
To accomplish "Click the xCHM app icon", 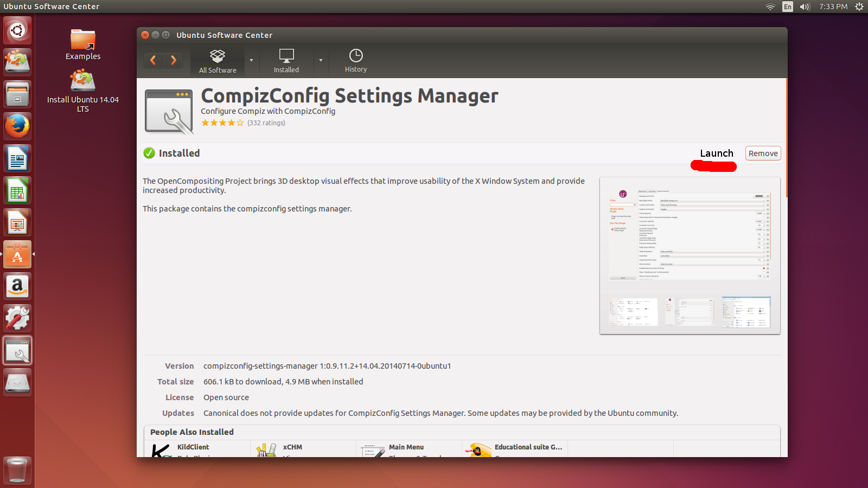I will pyautogui.click(x=266, y=451).
